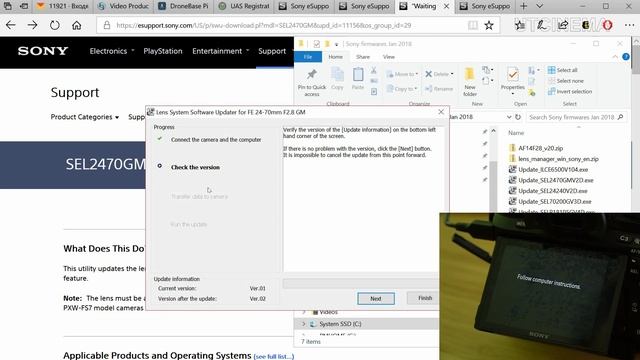Select lens_manager_win_sony_en.zip file
The image size is (640, 360).
pos(554,159)
